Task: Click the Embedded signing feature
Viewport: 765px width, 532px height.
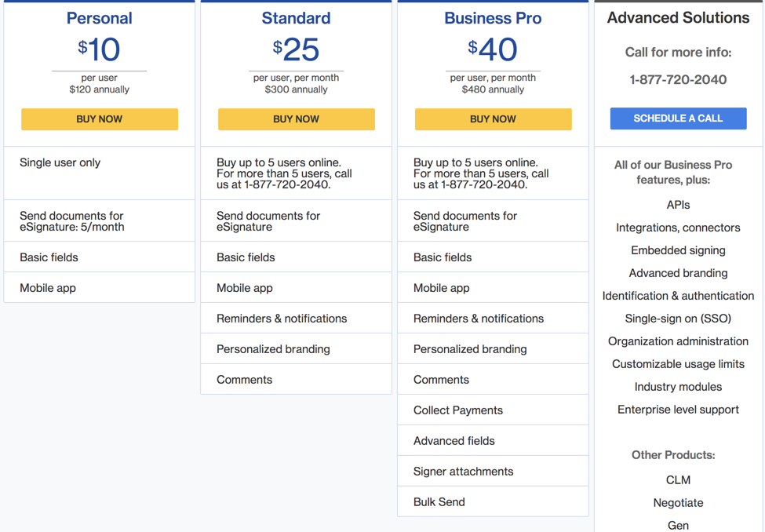Action: [x=678, y=250]
